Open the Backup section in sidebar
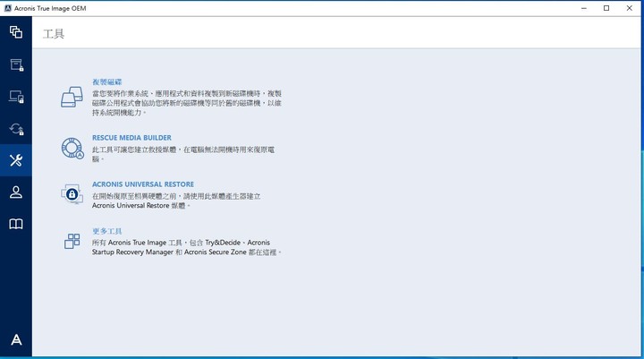644x359 pixels. (15, 32)
